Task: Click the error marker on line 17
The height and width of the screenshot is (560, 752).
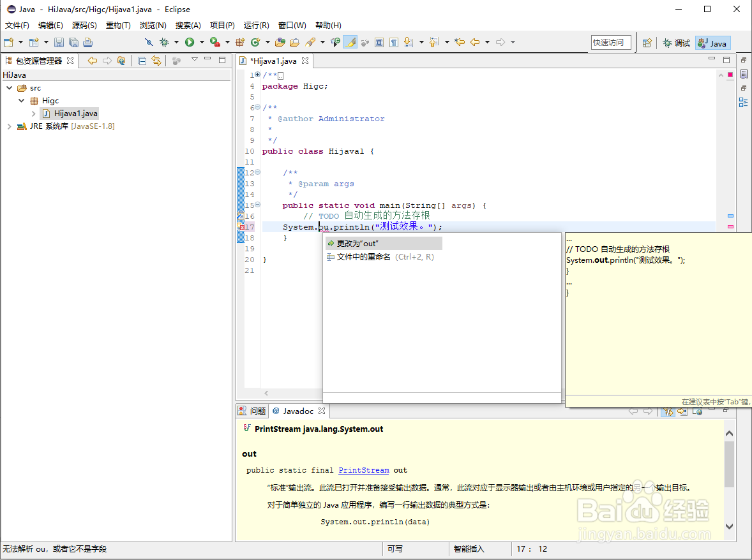Action: coord(241,227)
